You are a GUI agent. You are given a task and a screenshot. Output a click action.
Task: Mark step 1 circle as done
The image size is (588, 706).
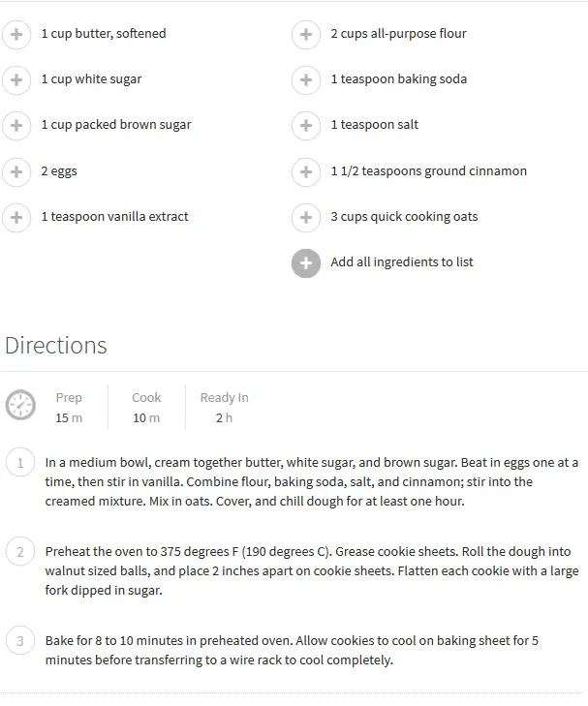pos(19,463)
